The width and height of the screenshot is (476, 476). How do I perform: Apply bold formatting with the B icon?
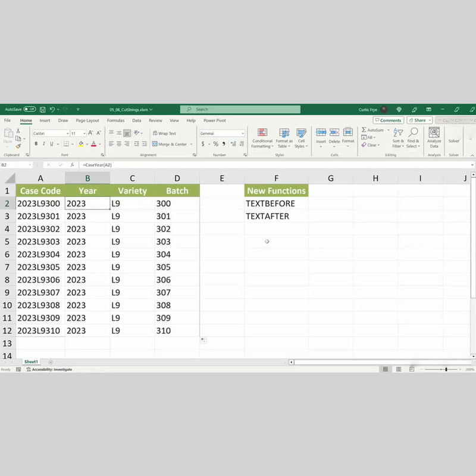[x=36, y=144]
